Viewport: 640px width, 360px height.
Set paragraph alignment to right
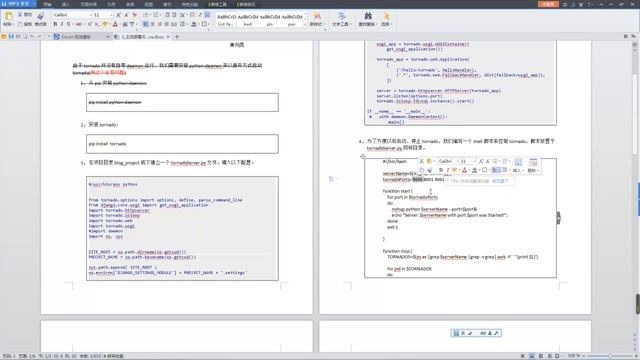(160, 24)
